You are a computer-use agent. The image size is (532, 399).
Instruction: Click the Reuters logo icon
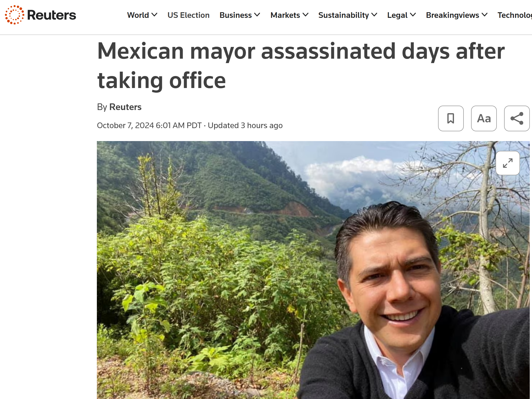click(14, 15)
